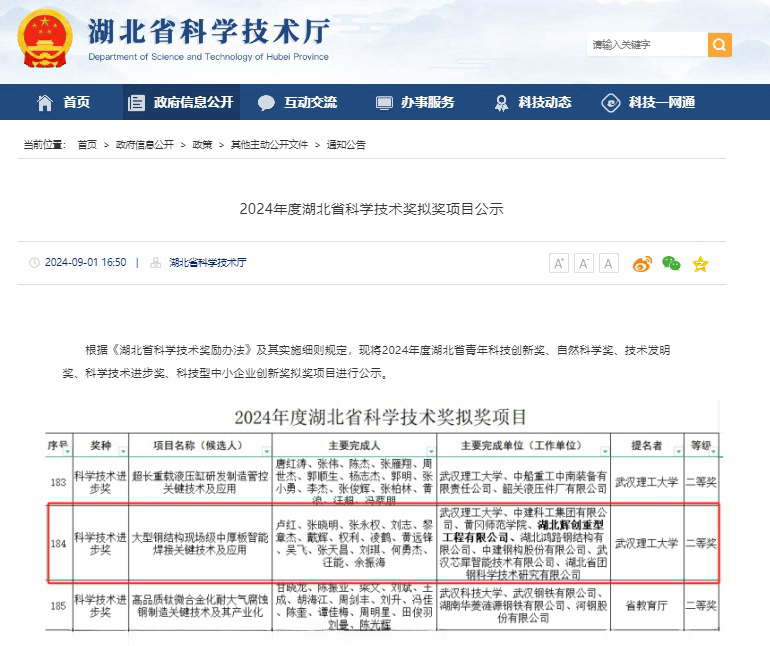Reset font size with plain A button
This screenshot has width=770, height=646.
point(609,264)
